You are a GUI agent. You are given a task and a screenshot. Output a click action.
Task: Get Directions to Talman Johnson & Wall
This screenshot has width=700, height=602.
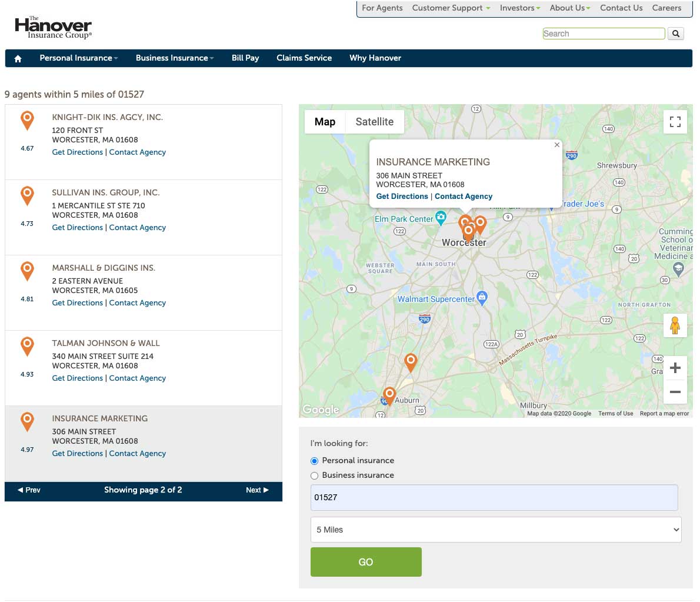coord(77,378)
